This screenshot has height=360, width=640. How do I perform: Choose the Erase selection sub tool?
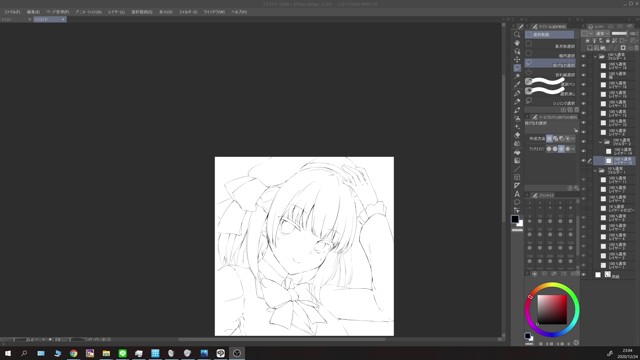(550, 92)
